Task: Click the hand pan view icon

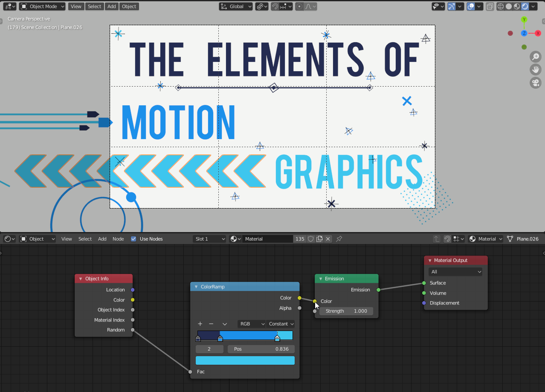Action: (536, 70)
